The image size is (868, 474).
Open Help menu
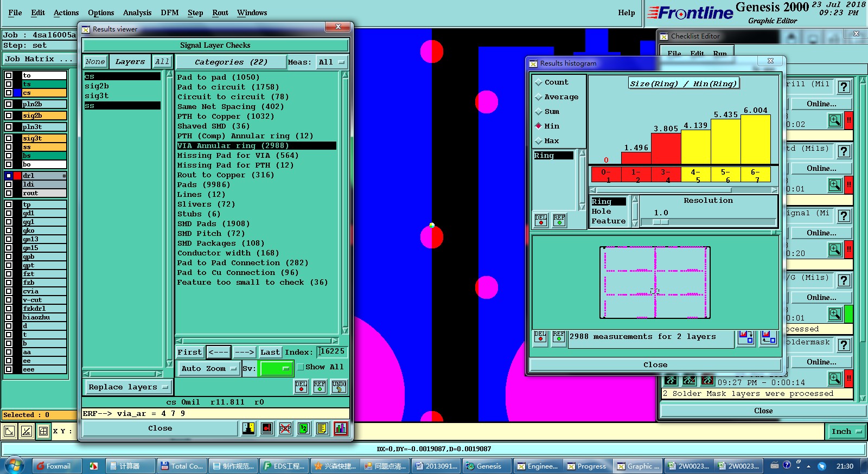click(626, 12)
